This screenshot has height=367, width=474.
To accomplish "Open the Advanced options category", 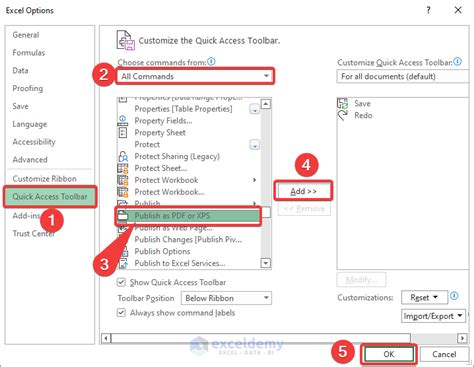I will click(30, 159).
